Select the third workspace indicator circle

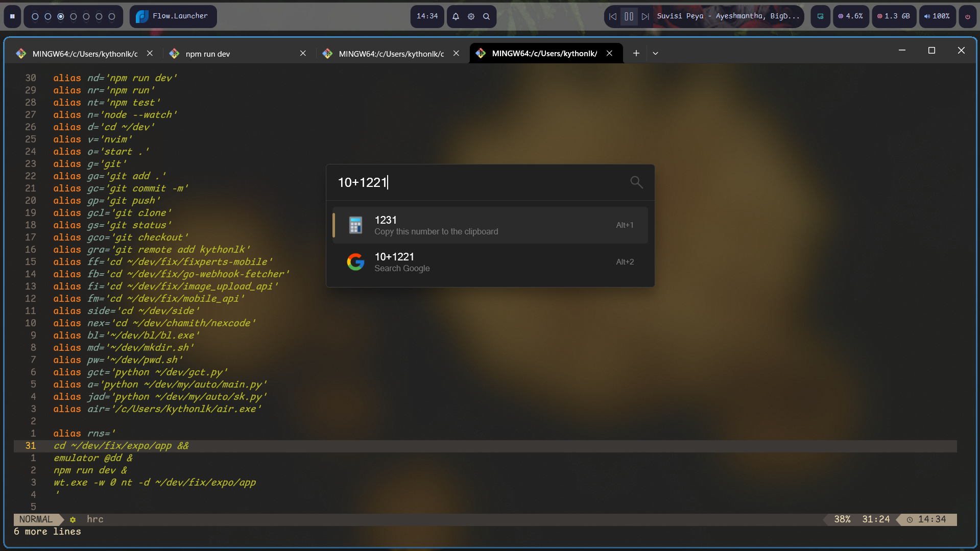[x=61, y=16]
